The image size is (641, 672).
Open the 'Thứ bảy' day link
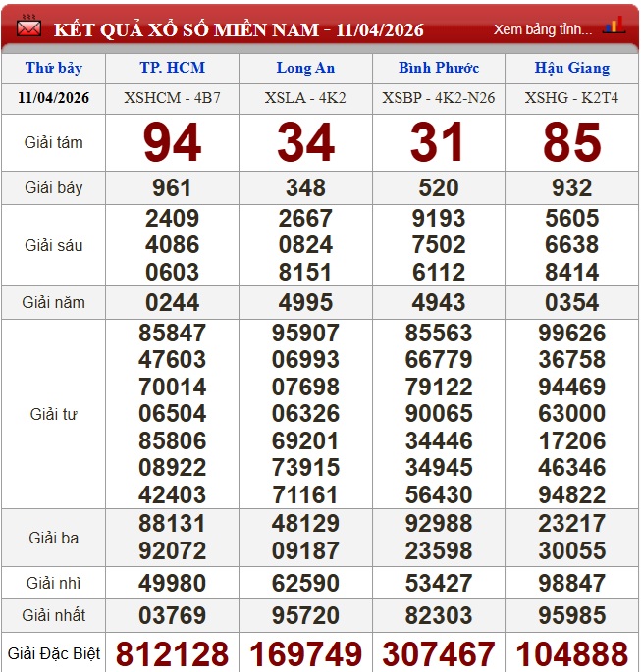pyautogui.click(x=53, y=68)
